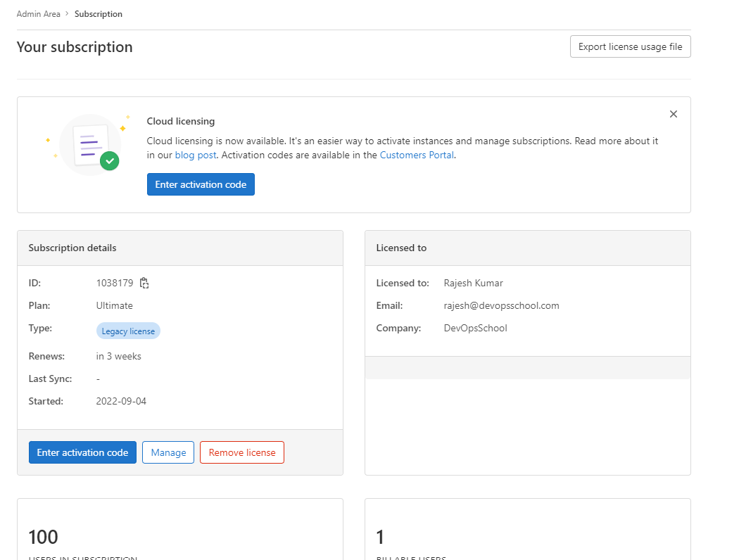This screenshot has height=560, width=739.
Task: Enter activation code in Cloud licensing banner
Action: 201,184
